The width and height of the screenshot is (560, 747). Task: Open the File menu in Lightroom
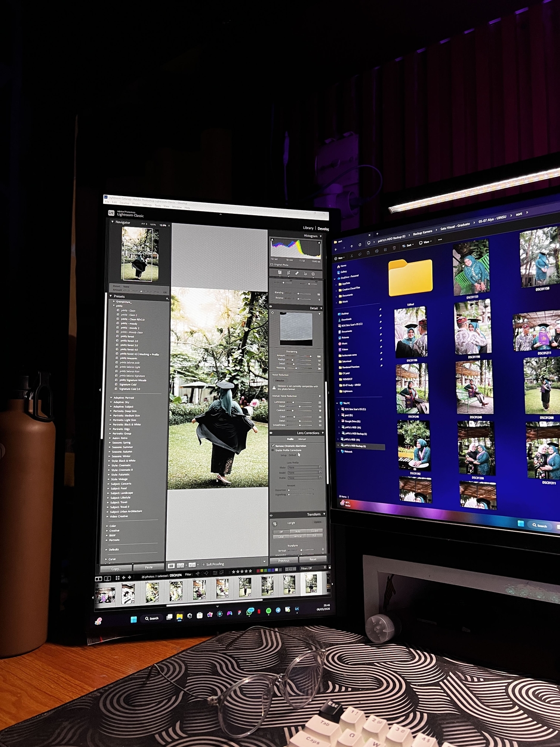coord(107,202)
